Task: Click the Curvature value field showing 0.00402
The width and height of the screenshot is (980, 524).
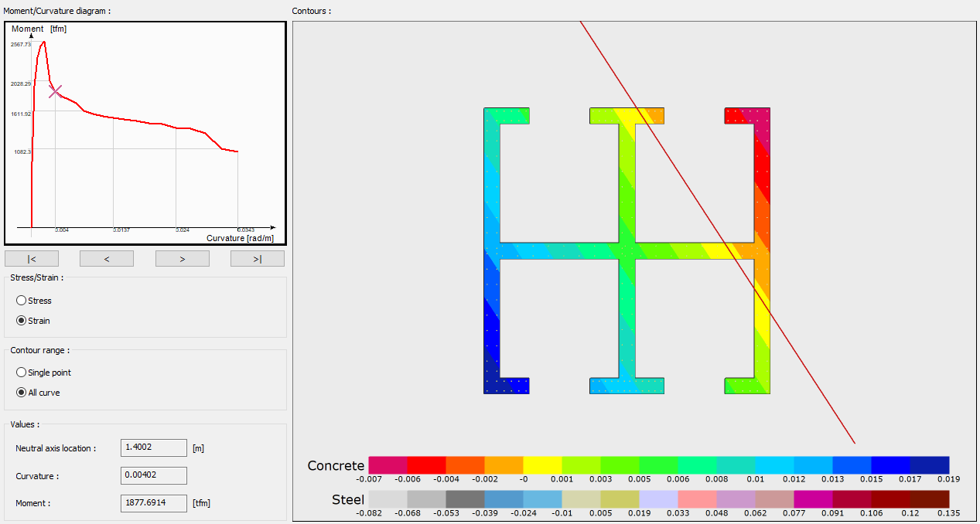Action: pyautogui.click(x=152, y=475)
